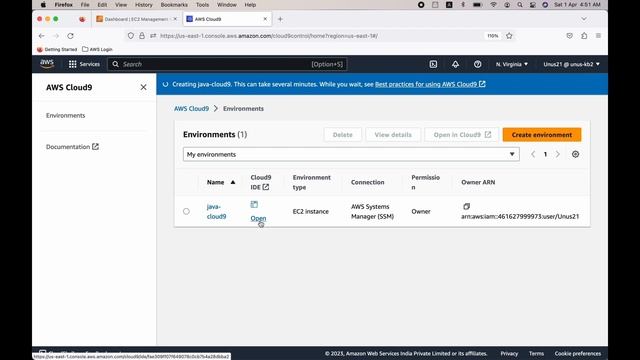Open the List all tabs chevron

[584, 19]
